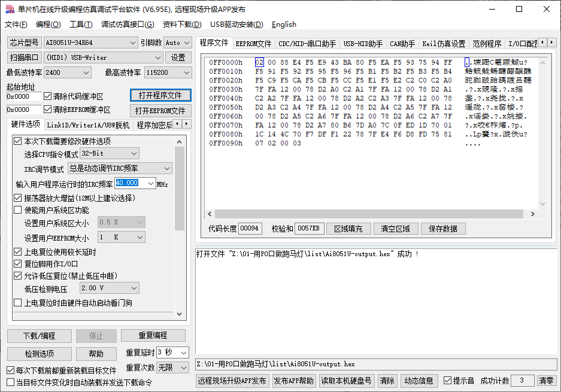Click 扫描串口 button
561x392 pixels.
point(24,57)
